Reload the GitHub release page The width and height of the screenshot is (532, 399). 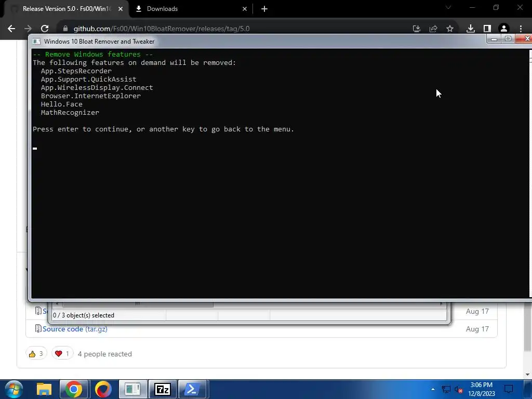point(45,29)
